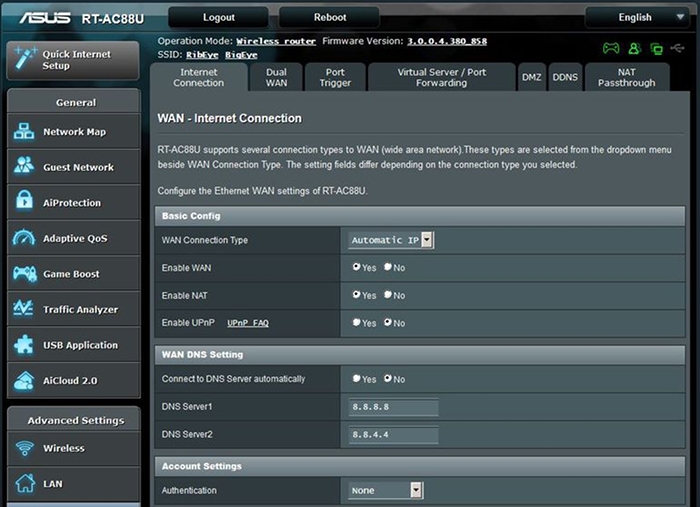Set Enable WAN to No
Image resolution: width=700 pixels, height=507 pixels.
388,267
